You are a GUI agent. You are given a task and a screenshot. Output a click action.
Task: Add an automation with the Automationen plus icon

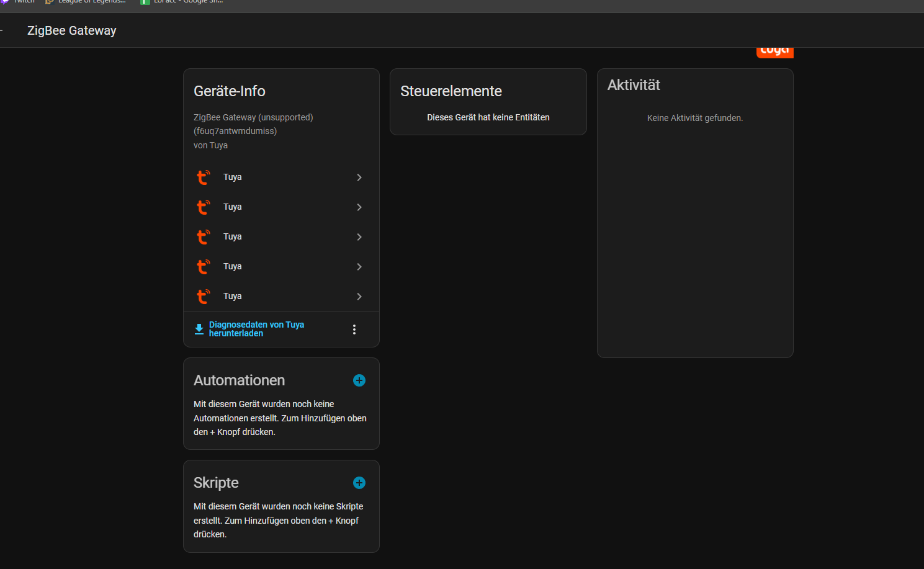click(x=359, y=380)
